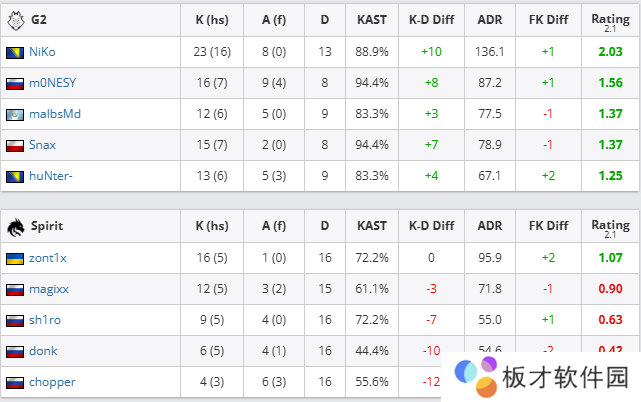Click the flag icon beside NiKo

(x=14, y=52)
